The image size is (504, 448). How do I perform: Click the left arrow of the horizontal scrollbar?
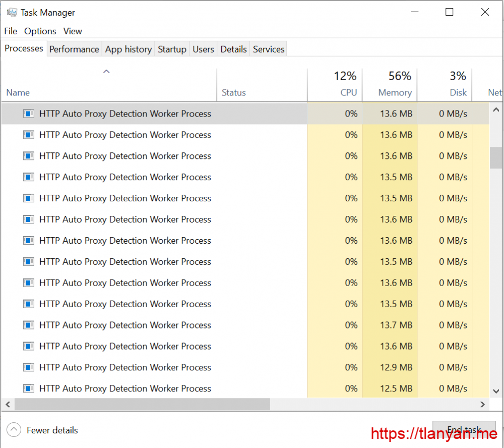(x=8, y=404)
